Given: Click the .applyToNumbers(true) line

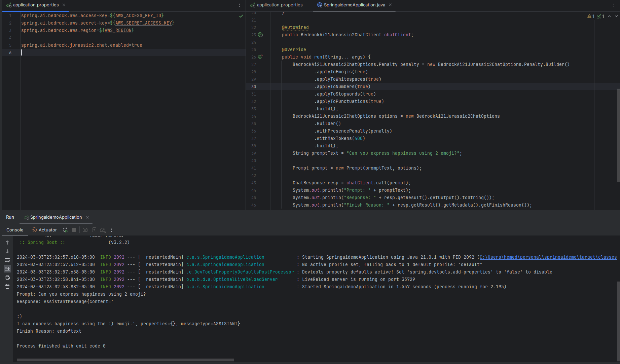Looking at the screenshot, I should (342, 86).
